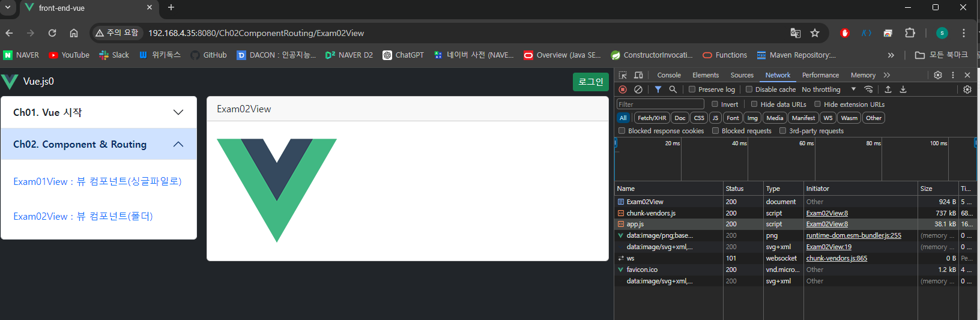Image resolution: width=980 pixels, height=320 pixels.
Task: Toggle the device toolbar icon
Action: click(638, 75)
